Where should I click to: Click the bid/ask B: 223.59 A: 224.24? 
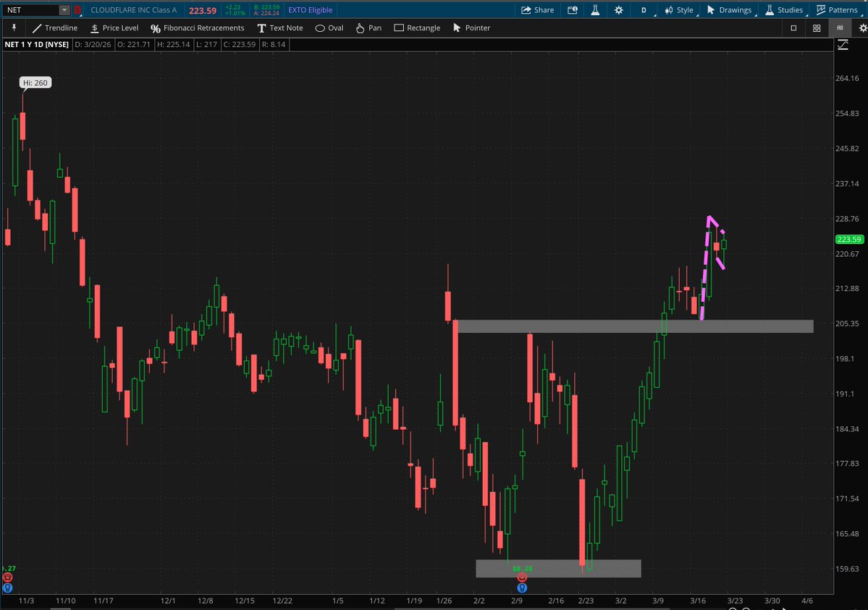266,10
